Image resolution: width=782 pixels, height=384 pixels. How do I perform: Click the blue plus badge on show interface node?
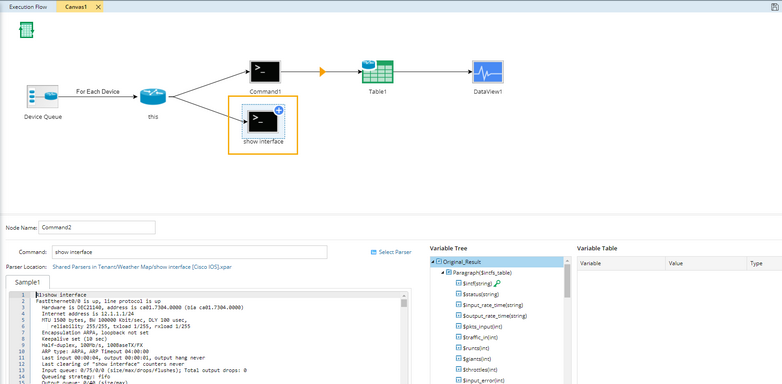point(279,111)
